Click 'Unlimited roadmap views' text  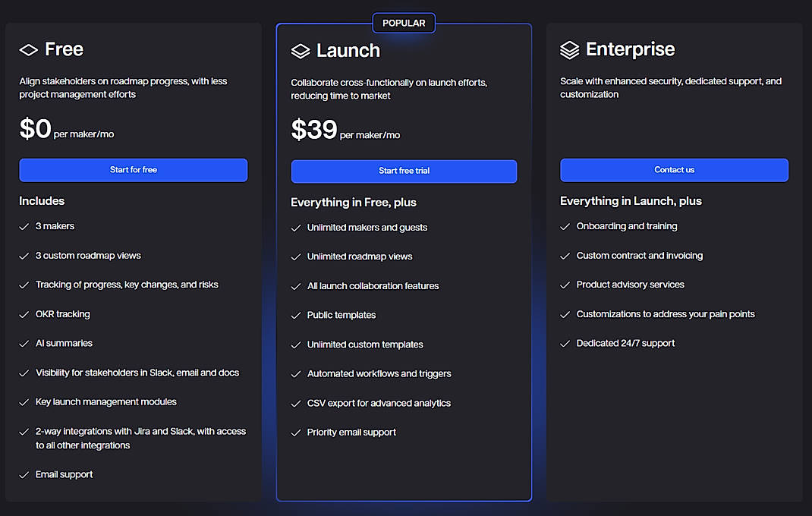tap(360, 256)
